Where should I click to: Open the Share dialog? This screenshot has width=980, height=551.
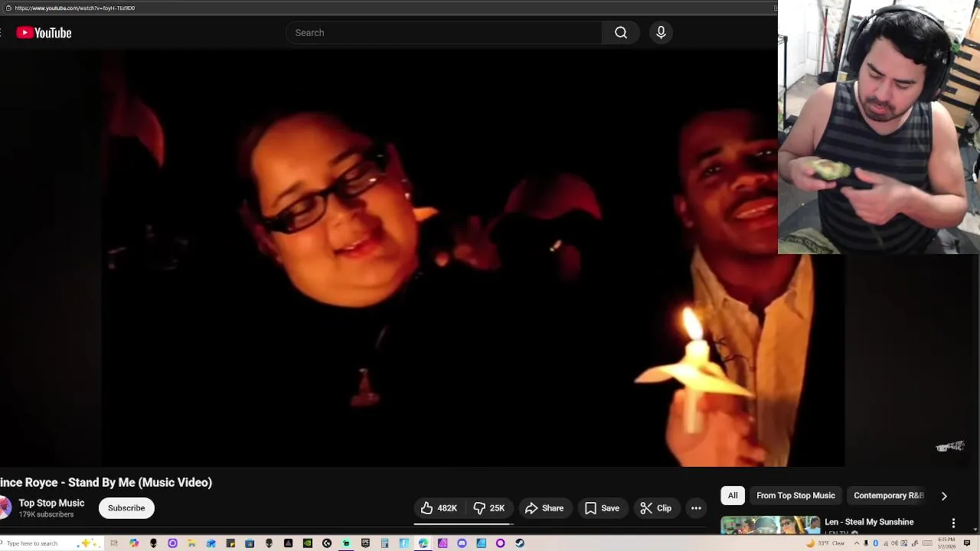(544, 508)
